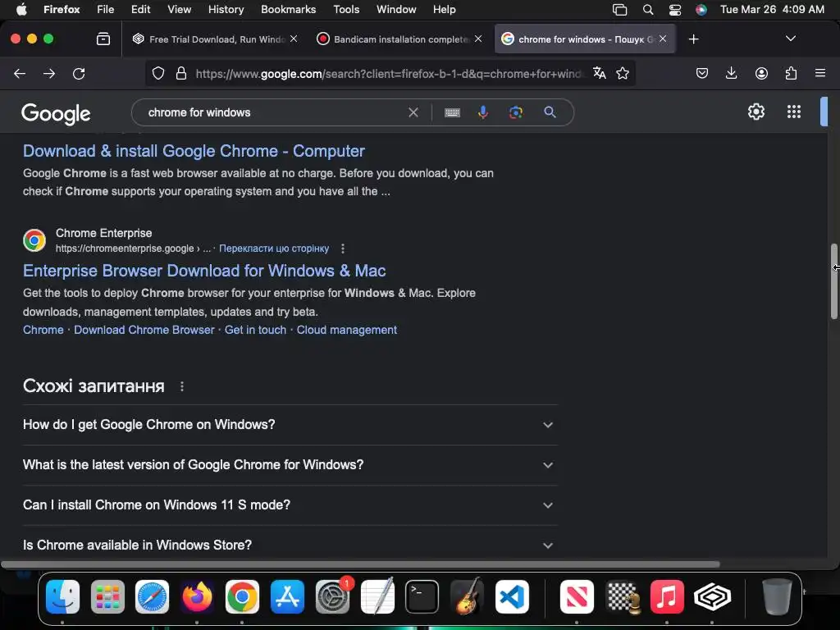Open Firefox View from the tab bar
Viewport: 840px width, 630px height.
coord(103,39)
